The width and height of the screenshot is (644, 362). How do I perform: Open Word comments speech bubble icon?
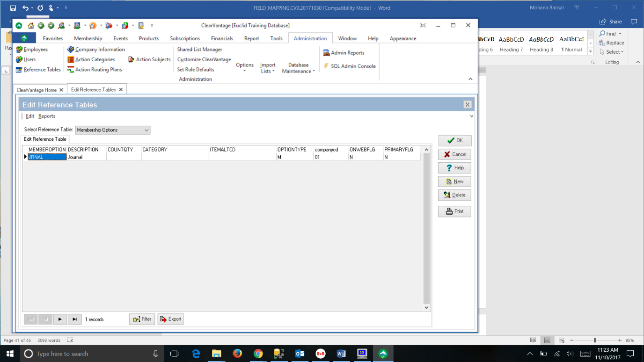634,22
